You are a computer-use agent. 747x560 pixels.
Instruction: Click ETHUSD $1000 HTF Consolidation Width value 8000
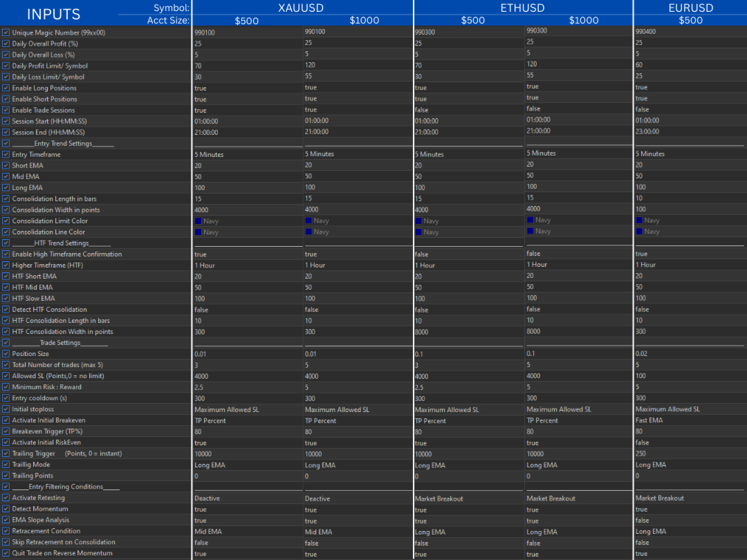pyautogui.click(x=533, y=331)
